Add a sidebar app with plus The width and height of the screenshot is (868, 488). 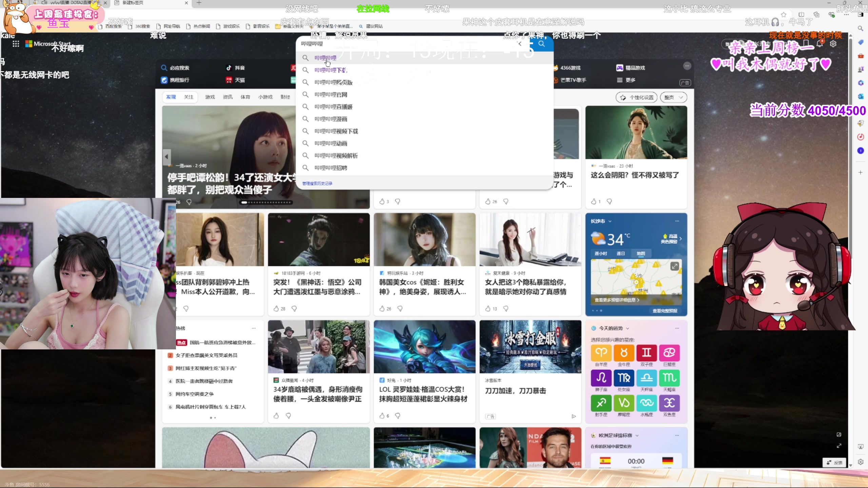[x=861, y=172]
